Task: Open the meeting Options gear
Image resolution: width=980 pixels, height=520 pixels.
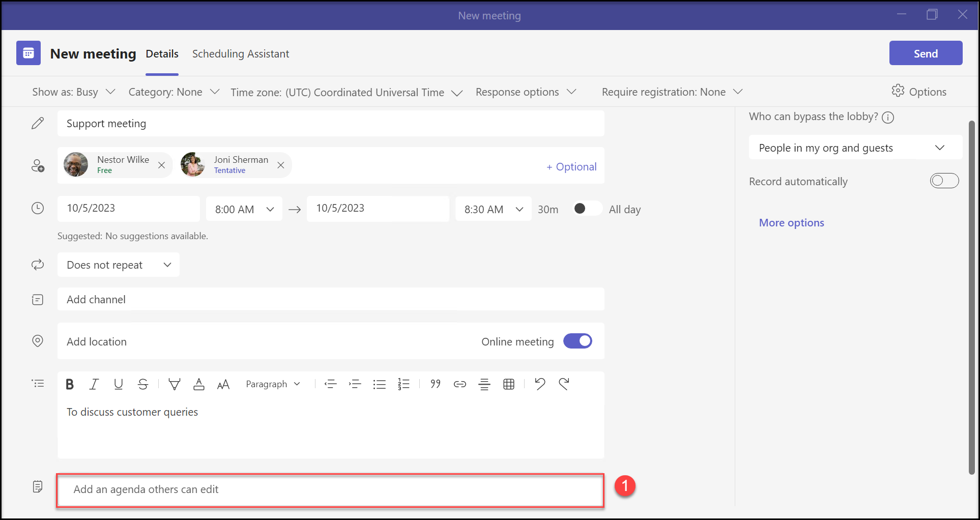Action: tap(919, 92)
